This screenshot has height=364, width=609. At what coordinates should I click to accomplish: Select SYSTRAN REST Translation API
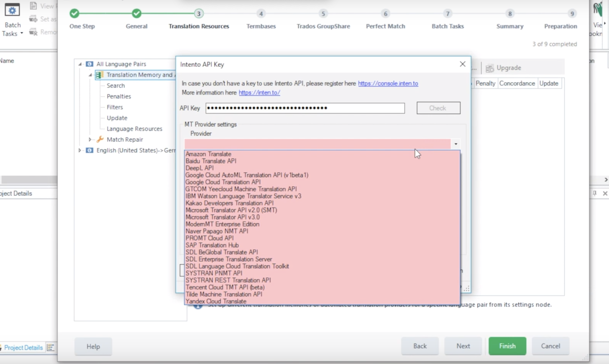tap(322, 280)
